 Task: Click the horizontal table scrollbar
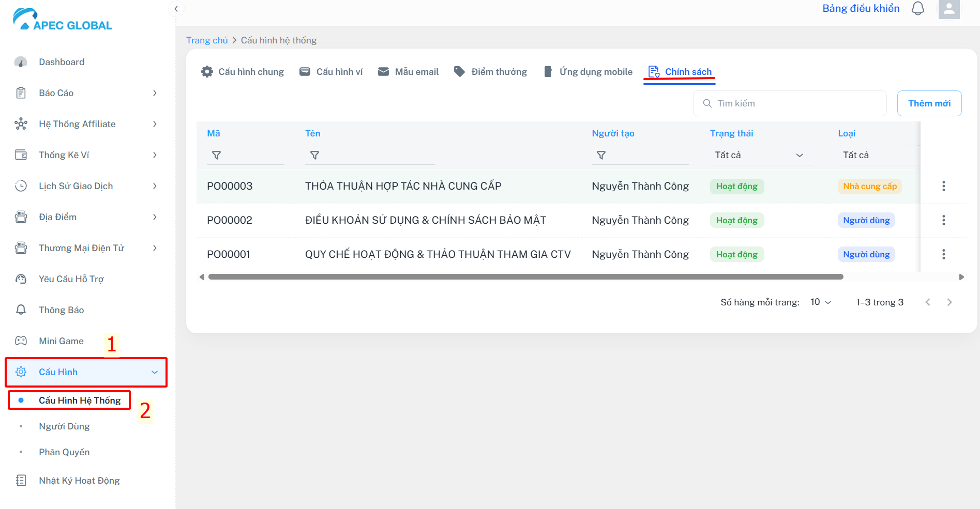tap(526, 277)
